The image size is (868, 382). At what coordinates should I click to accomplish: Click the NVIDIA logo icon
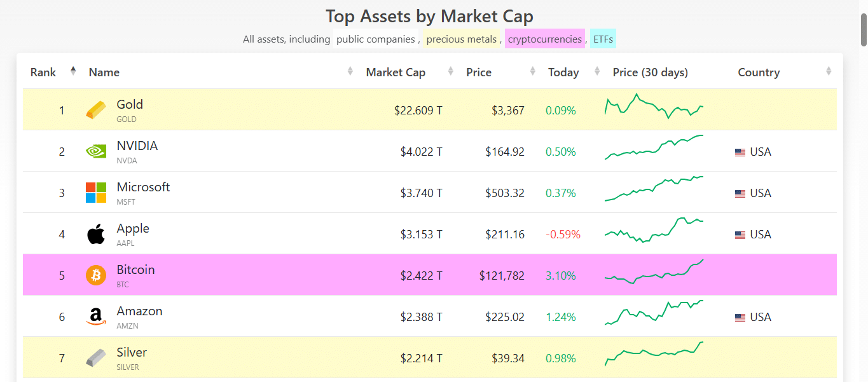pyautogui.click(x=96, y=152)
